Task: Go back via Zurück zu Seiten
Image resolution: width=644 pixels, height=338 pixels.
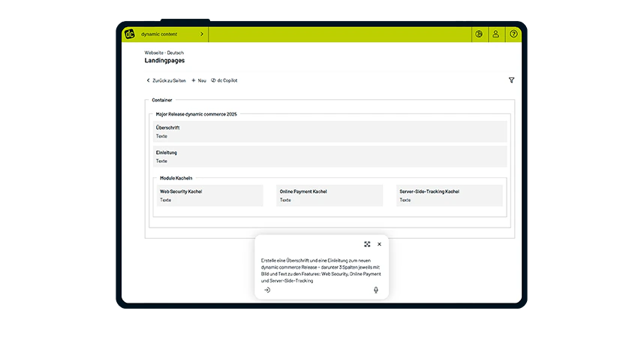Action: (x=166, y=80)
